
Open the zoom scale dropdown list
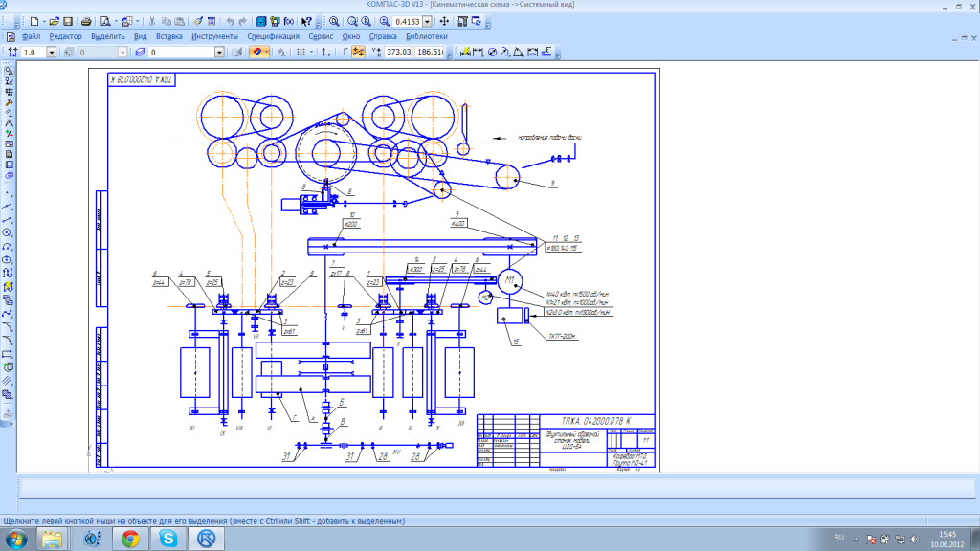pyautogui.click(x=428, y=22)
